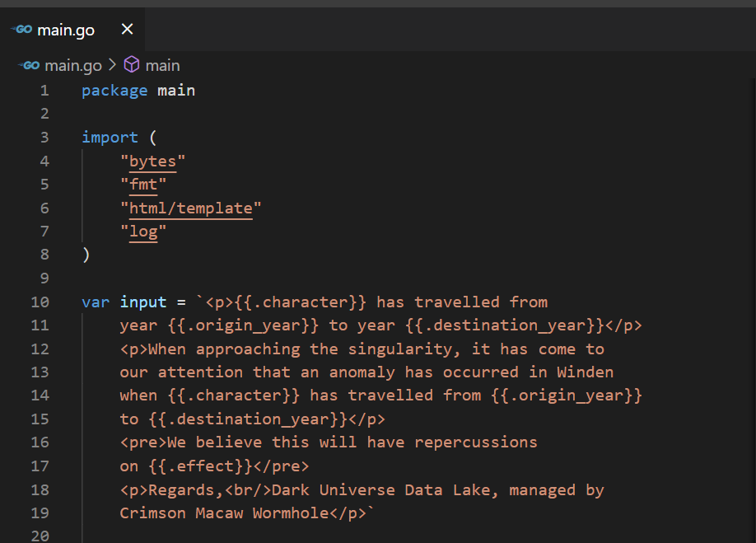Click the var keyword on line 10
This screenshot has width=756, height=543.
[x=95, y=302]
